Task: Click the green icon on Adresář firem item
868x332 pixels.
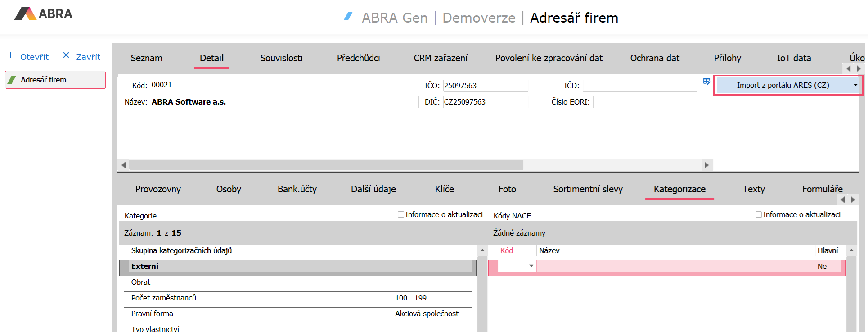Action: 13,80
